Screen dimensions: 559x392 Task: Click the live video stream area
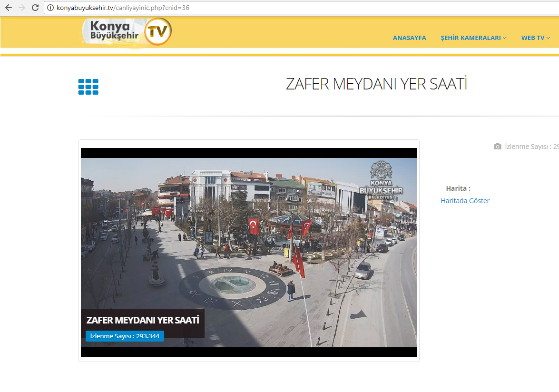[249, 252]
